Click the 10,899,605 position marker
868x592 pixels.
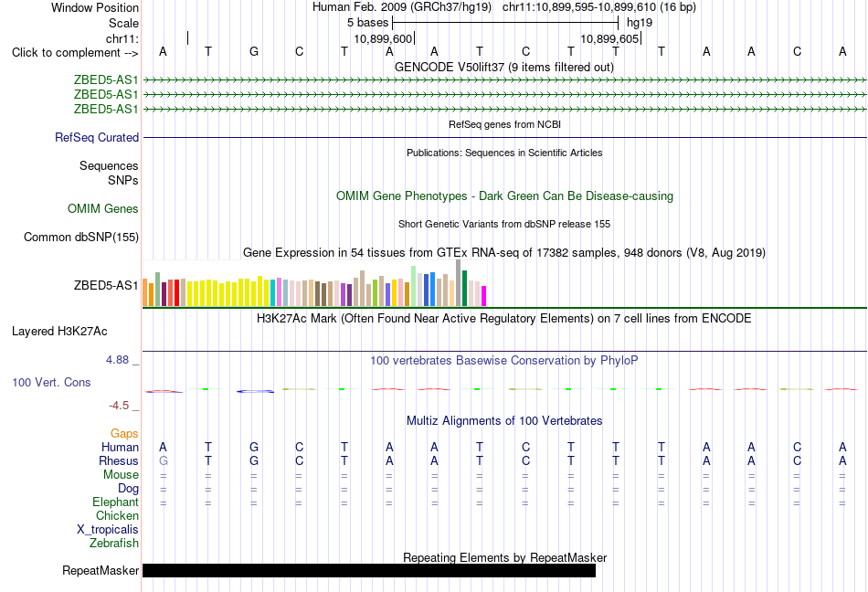[609, 38]
